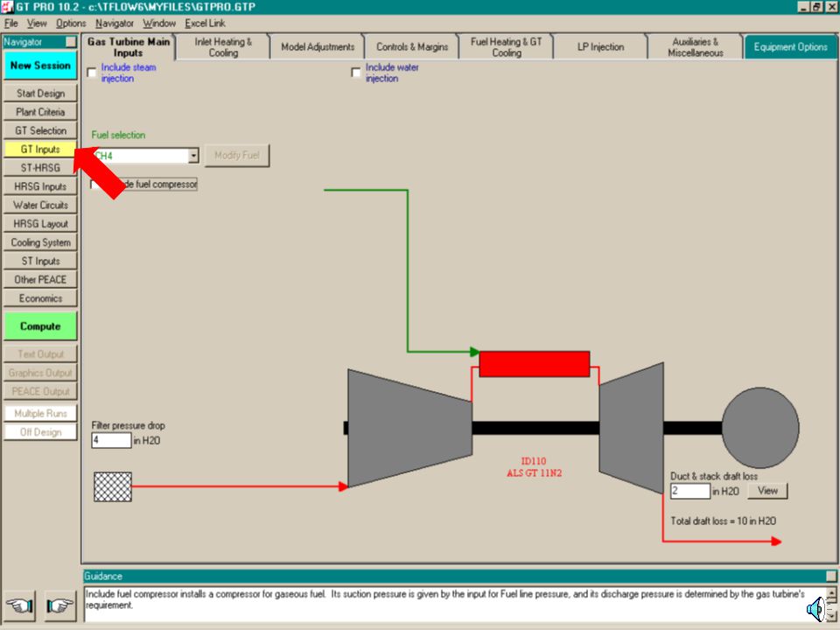Open HRSG Inputs section

(x=40, y=186)
